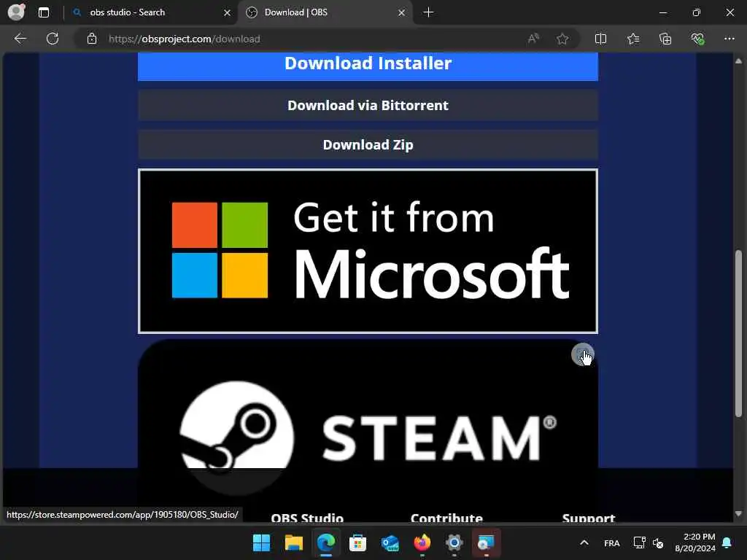The image size is (747, 560).
Task: Toggle split screen view
Action: coord(601,39)
